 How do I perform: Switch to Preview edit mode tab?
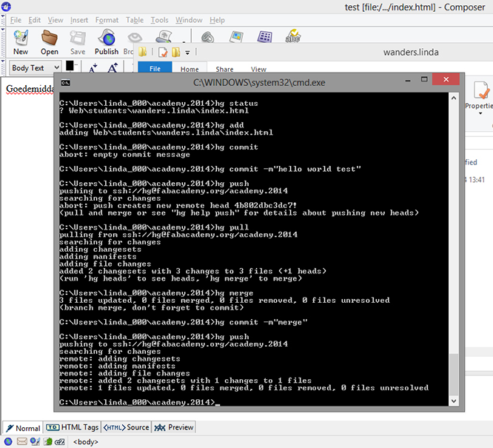tap(173, 427)
